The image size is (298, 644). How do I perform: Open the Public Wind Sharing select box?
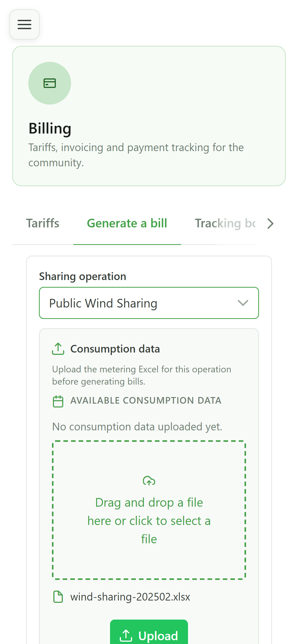tap(149, 303)
